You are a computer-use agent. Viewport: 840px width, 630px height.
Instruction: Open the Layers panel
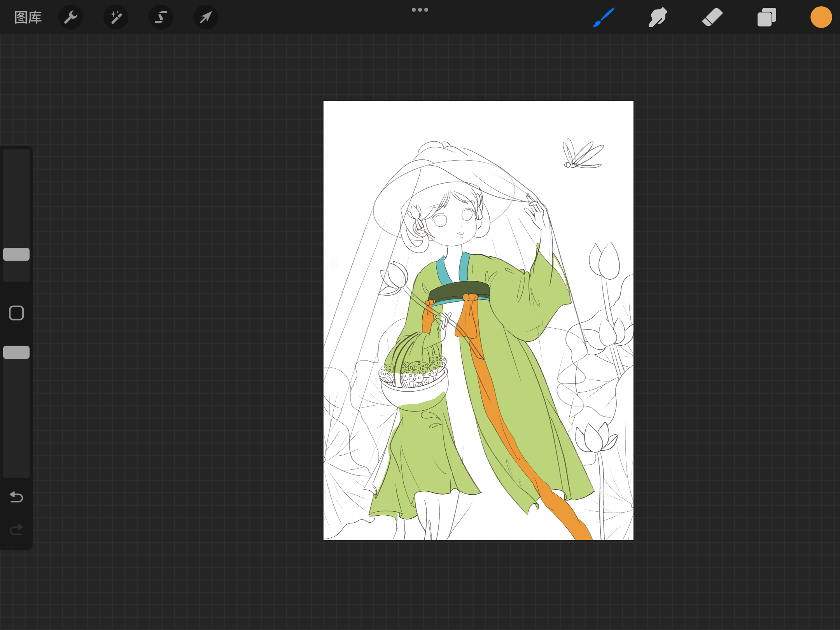pyautogui.click(x=766, y=17)
